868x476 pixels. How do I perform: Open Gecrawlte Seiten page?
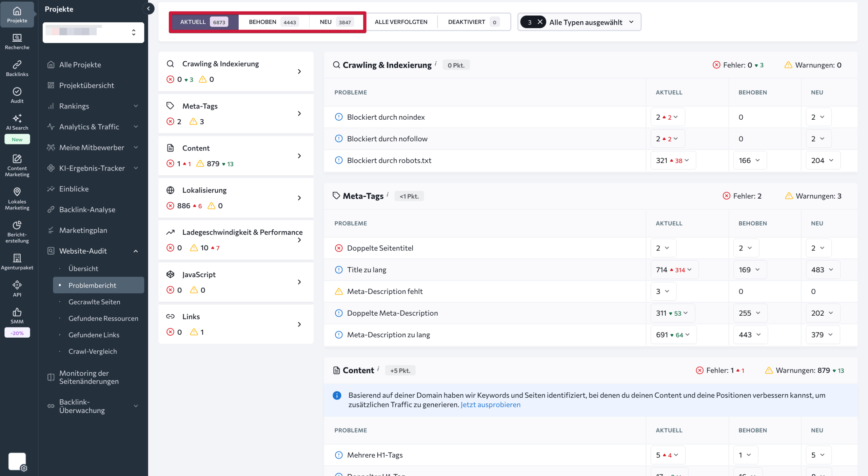pyautogui.click(x=94, y=302)
